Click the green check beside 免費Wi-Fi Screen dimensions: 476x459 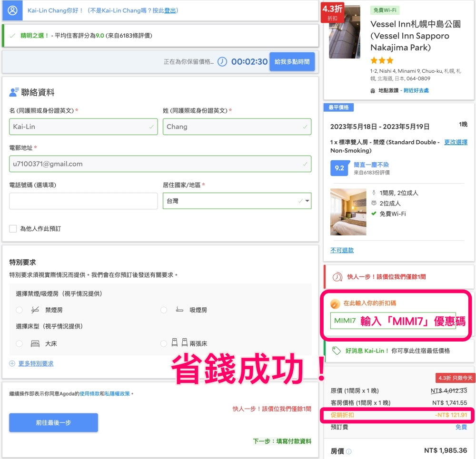(374, 214)
